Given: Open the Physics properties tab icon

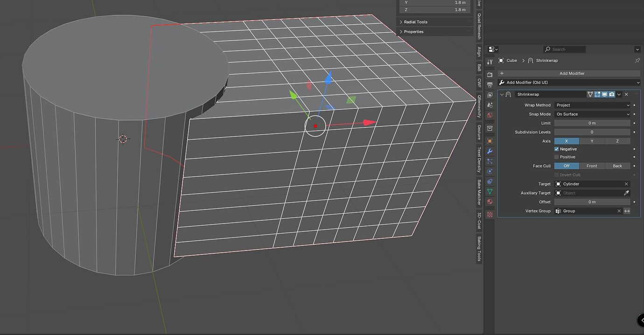Looking at the screenshot, I should 490,171.
